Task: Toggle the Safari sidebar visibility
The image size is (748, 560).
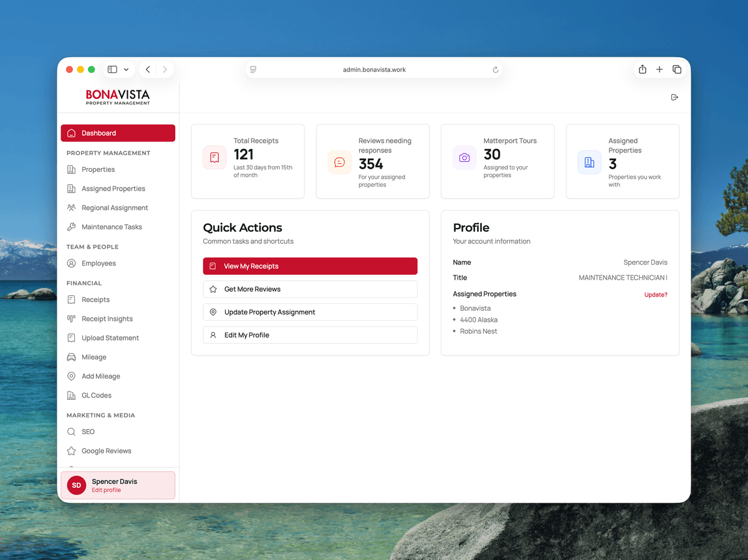Action: pos(112,69)
